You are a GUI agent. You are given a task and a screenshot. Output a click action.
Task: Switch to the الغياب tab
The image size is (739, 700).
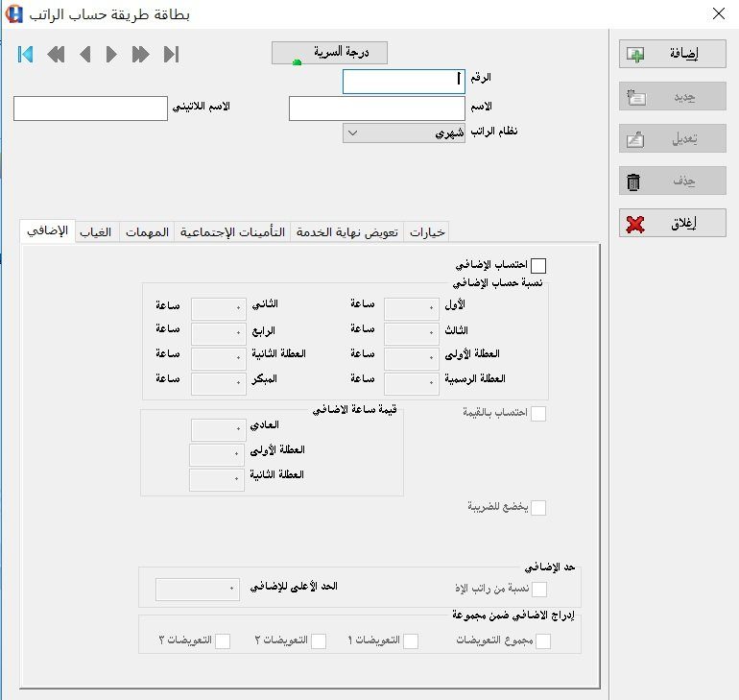click(x=97, y=232)
